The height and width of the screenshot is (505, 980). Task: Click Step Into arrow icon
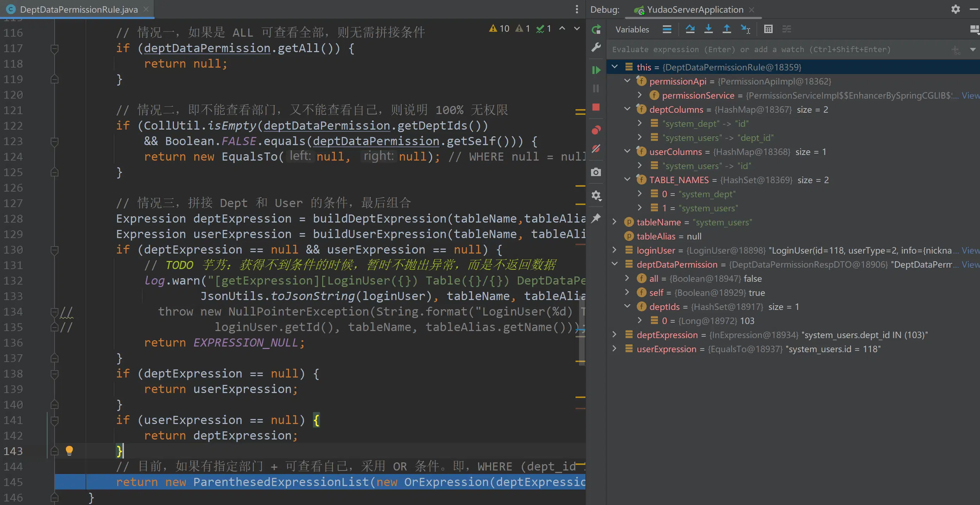[708, 29]
